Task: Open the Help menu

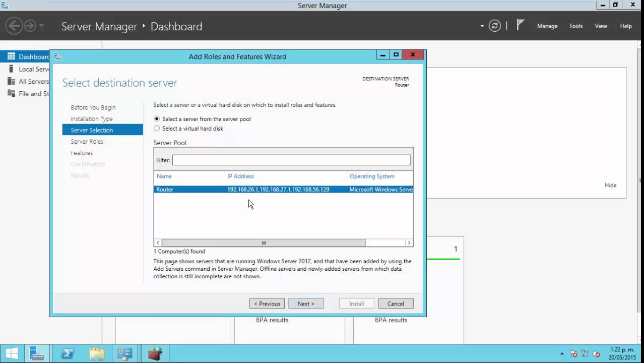Action: click(626, 26)
